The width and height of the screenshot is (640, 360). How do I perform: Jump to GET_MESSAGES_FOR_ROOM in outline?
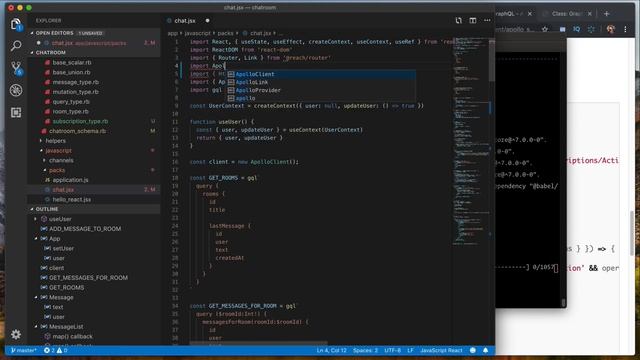tap(88, 278)
